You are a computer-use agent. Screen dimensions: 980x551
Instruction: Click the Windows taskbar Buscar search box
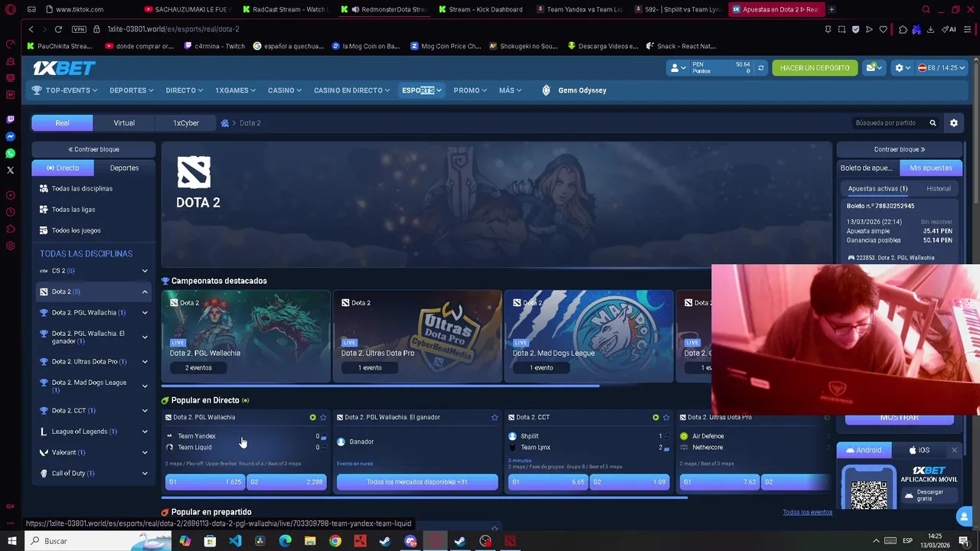100,541
